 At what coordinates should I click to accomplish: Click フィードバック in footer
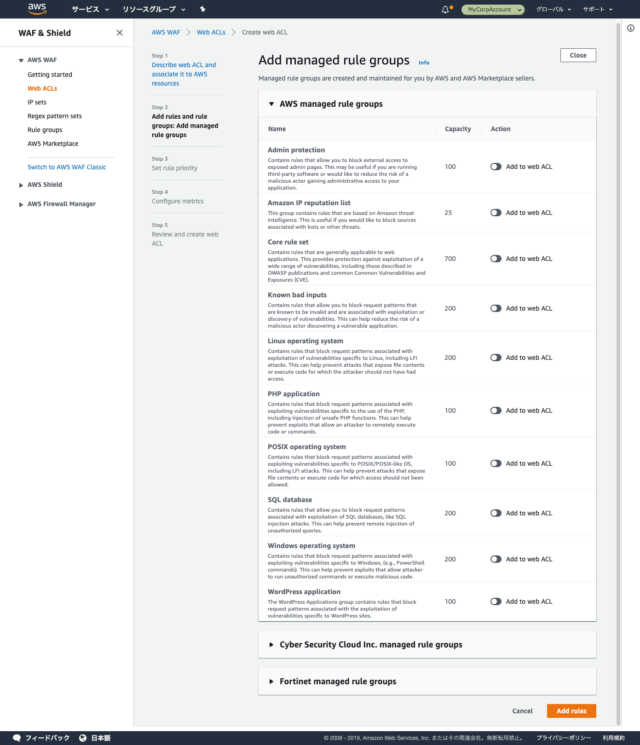[x=47, y=737]
